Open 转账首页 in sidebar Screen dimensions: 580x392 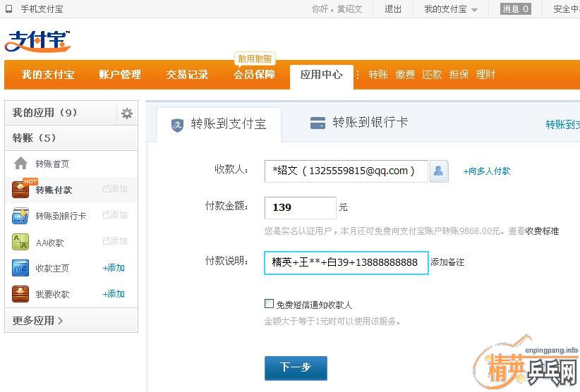click(x=52, y=164)
